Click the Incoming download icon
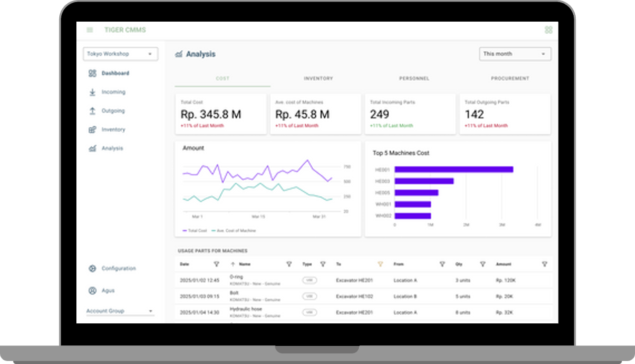The width and height of the screenshot is (635, 364). pyautogui.click(x=92, y=93)
